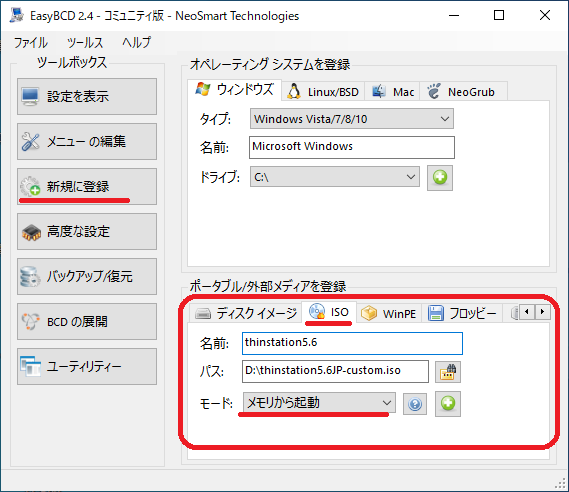The width and height of the screenshot is (569, 492).
Task: Select 新規に登録 add new entry
Action: tap(87, 186)
